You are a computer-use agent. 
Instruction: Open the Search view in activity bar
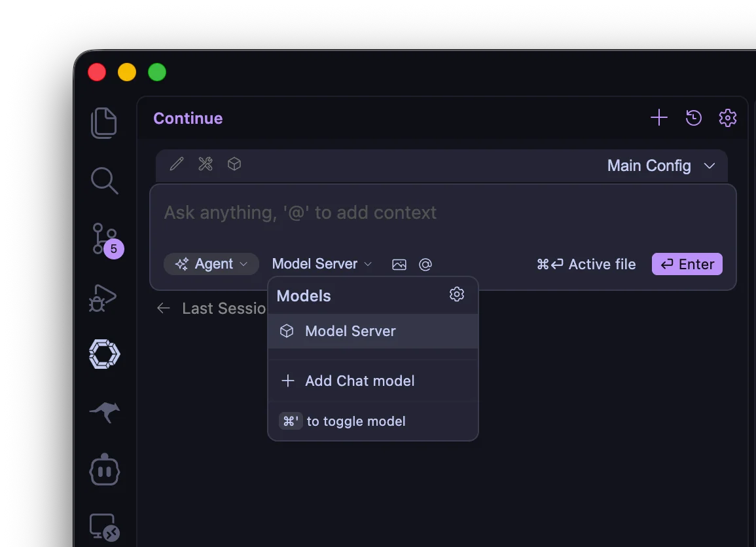[104, 180]
